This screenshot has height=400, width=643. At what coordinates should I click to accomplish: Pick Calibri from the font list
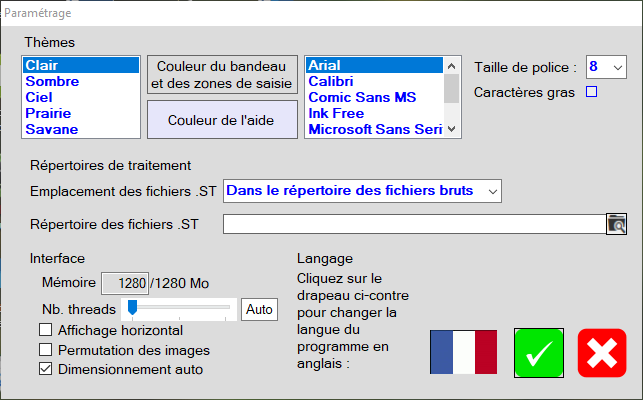click(331, 81)
